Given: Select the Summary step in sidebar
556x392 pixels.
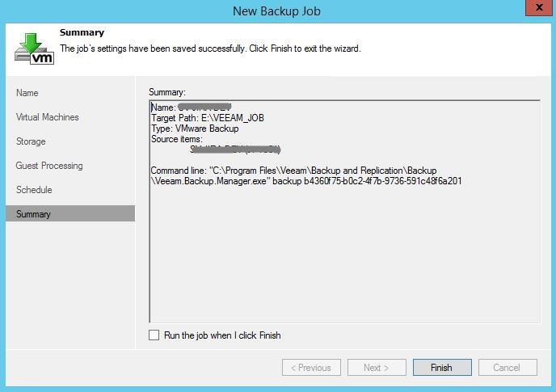Looking at the screenshot, I should [x=70, y=213].
